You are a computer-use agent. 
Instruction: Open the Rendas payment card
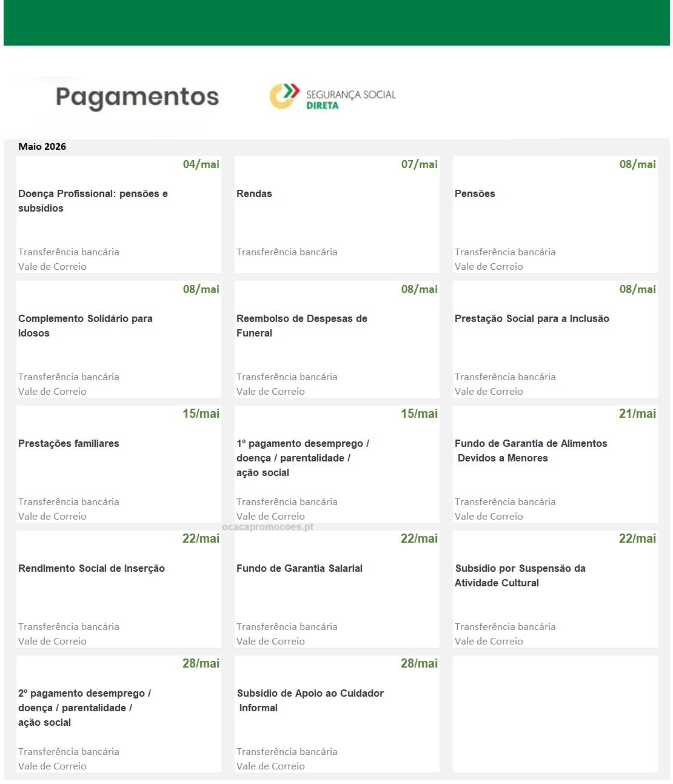[254, 193]
